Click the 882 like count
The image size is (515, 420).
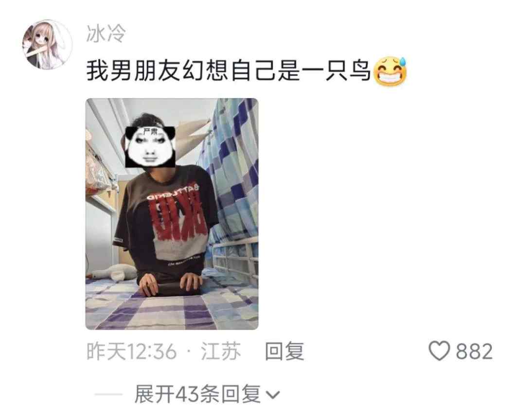(474, 351)
